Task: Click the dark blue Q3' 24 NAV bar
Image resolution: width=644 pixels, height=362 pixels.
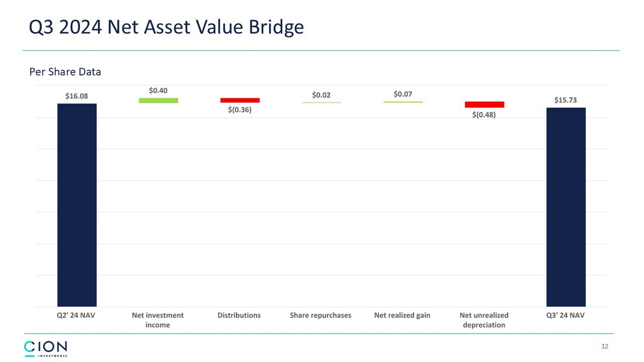Action: point(566,207)
